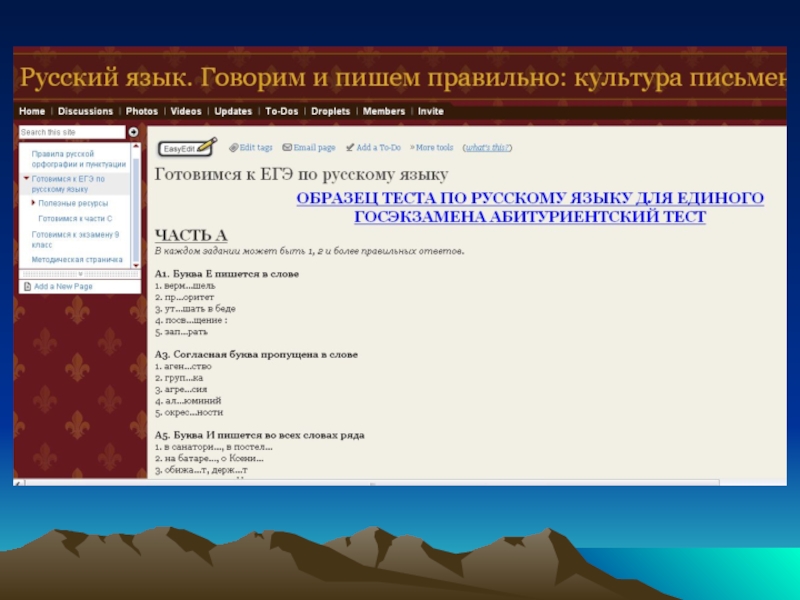Click answer 3. ут...шать в беде
This screenshot has width=800, height=600.
pos(195,309)
